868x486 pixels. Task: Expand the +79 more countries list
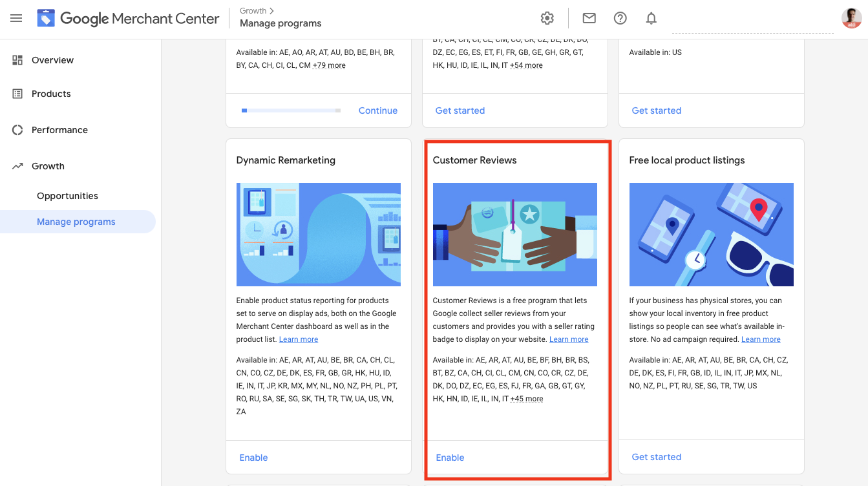(328, 65)
